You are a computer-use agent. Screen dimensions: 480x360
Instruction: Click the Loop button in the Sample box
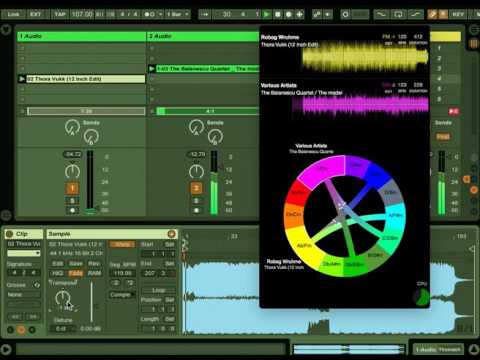tap(158, 290)
